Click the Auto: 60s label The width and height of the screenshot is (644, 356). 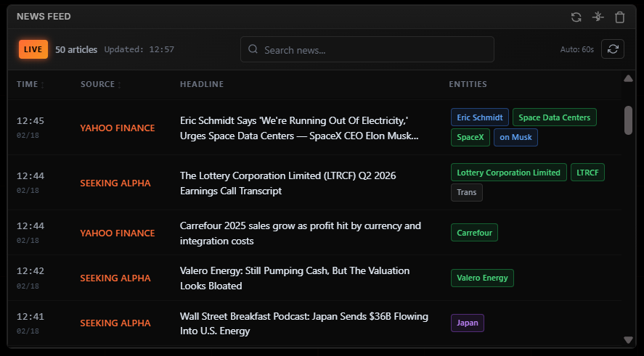pyautogui.click(x=577, y=49)
